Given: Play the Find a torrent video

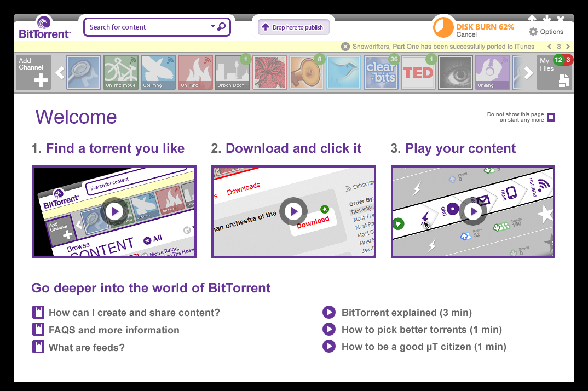Looking at the screenshot, I should tap(114, 211).
